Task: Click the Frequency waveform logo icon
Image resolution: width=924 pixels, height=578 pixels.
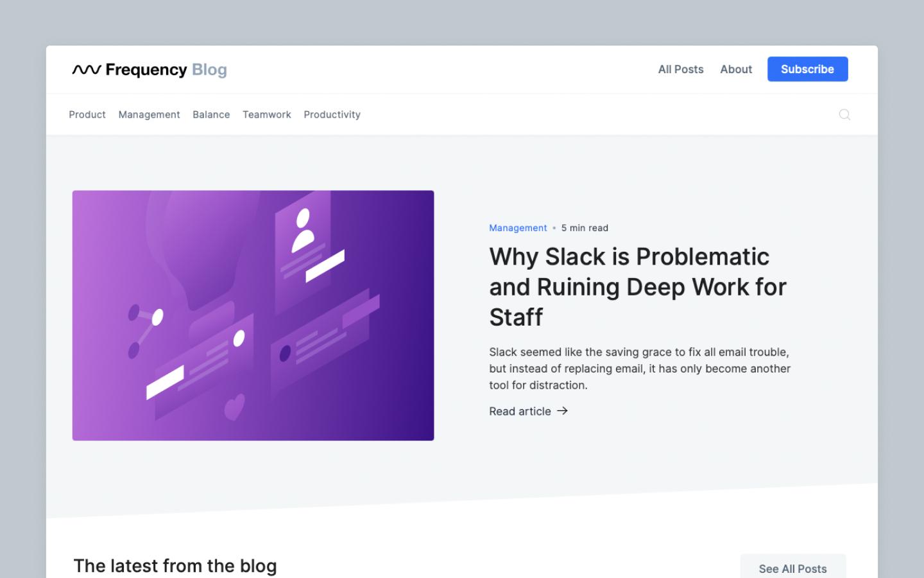Action: (x=88, y=69)
